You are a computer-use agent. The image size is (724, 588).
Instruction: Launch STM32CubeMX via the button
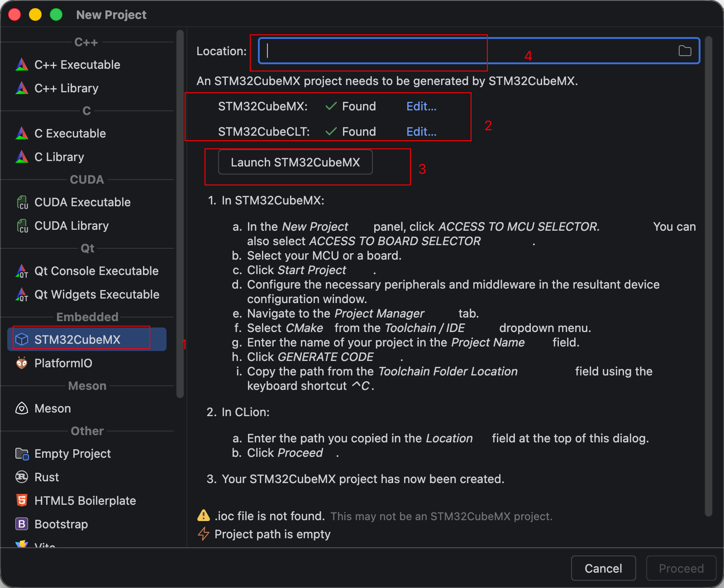tap(295, 162)
